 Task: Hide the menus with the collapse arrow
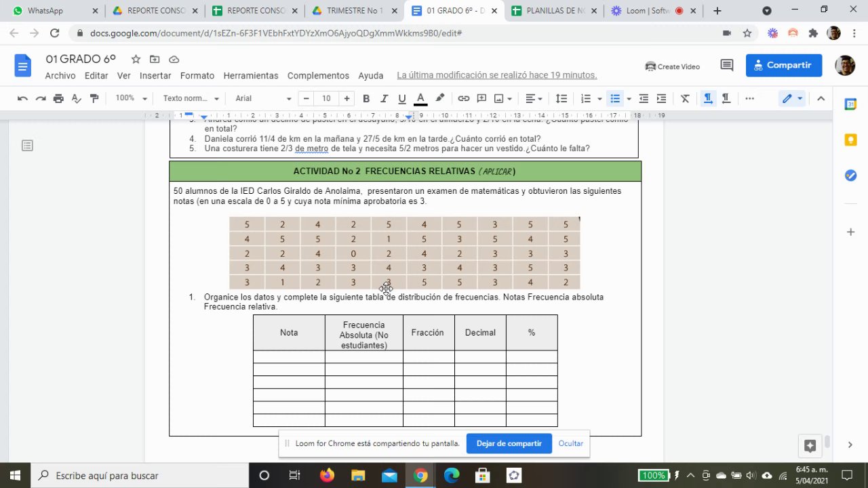(821, 98)
